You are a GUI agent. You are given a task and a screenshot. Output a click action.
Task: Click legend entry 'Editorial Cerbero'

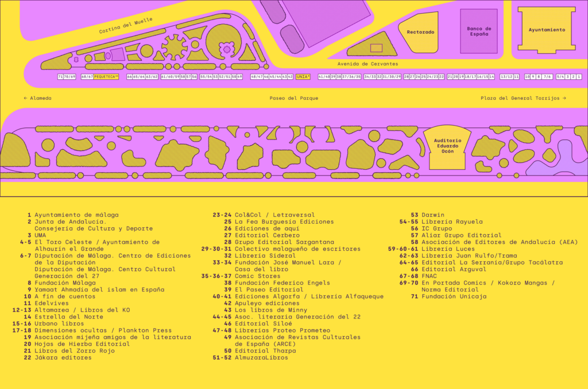point(267,235)
